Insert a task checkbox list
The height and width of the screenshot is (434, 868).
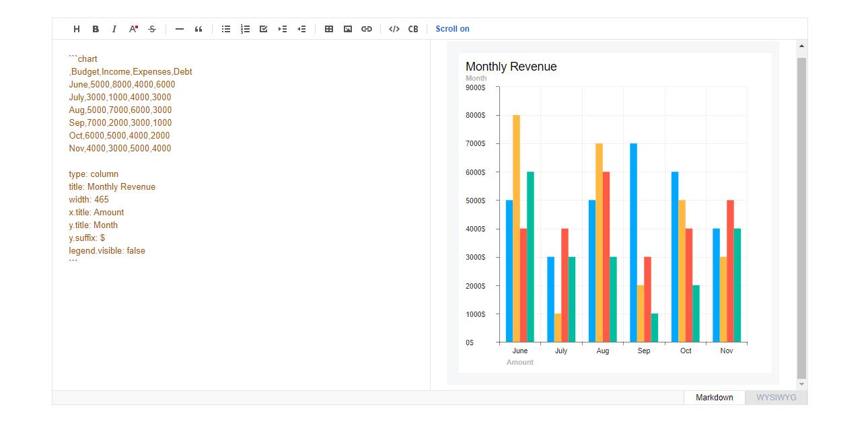click(x=264, y=29)
